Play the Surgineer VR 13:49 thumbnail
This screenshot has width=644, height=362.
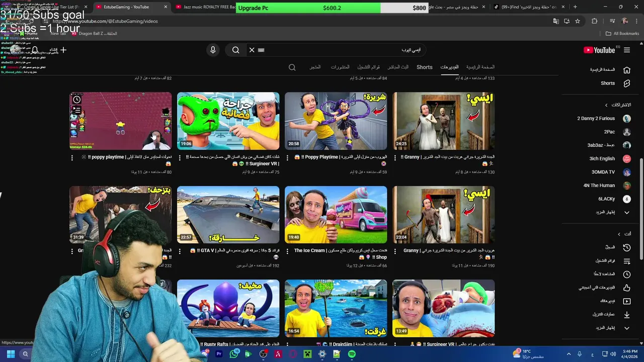tap(443, 308)
